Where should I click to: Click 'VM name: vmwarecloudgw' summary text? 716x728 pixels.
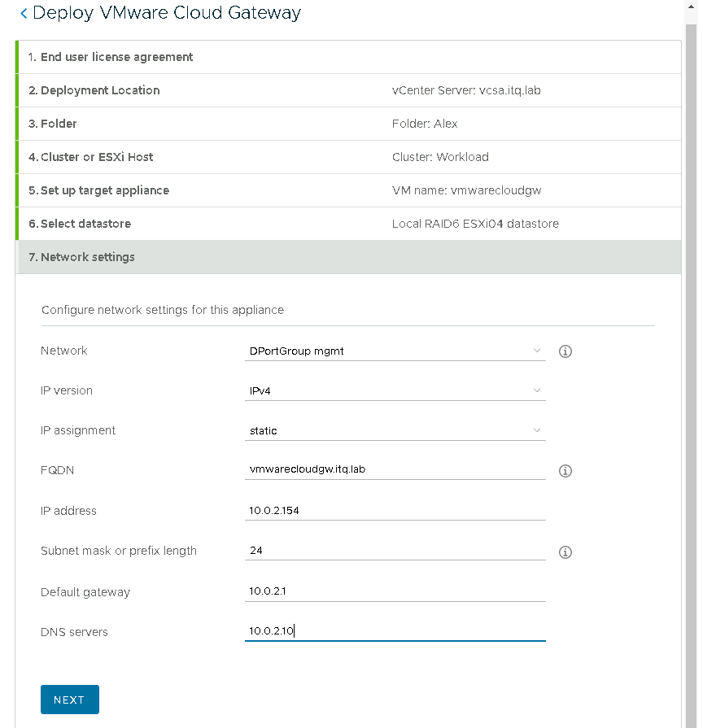point(467,191)
